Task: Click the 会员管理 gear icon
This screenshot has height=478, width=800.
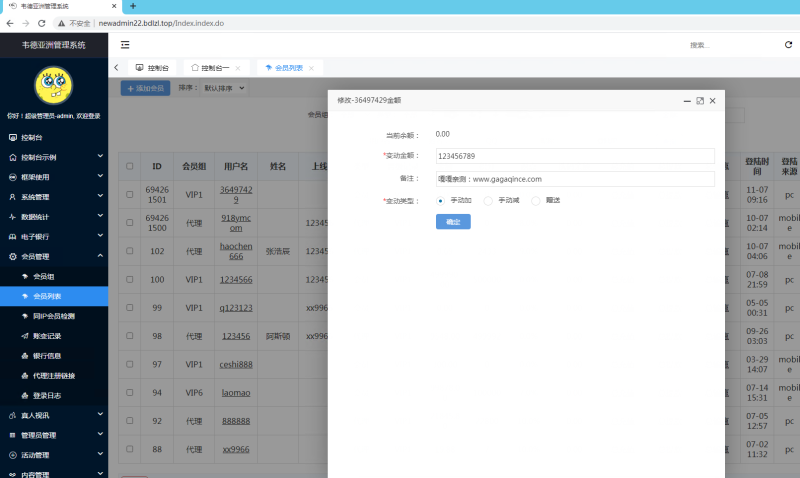Action: pos(13,257)
